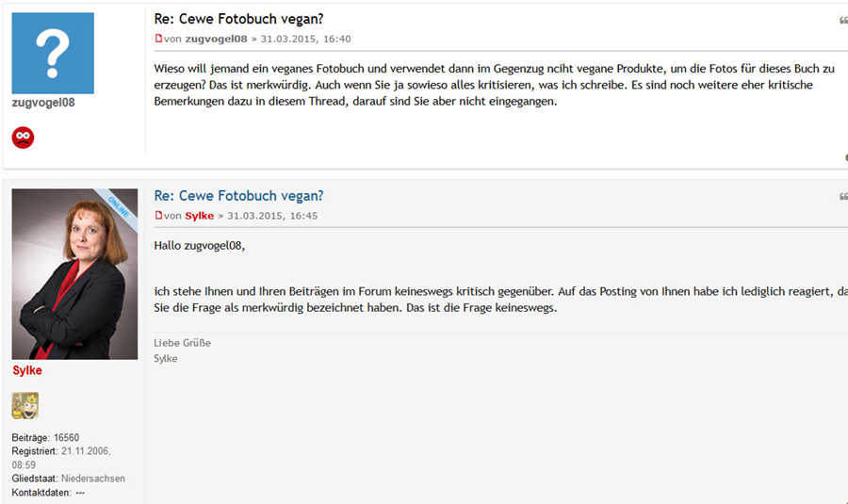Open Sylke's 'Re: Cewe Fotobuch vegan?' post title
Viewport: 848px width, 504px height.
point(238,196)
